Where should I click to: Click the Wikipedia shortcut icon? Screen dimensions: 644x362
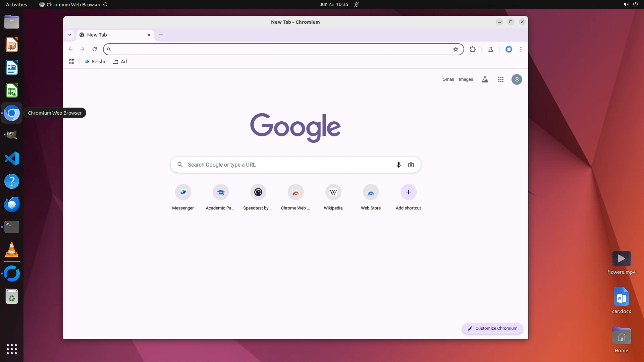[x=333, y=192]
